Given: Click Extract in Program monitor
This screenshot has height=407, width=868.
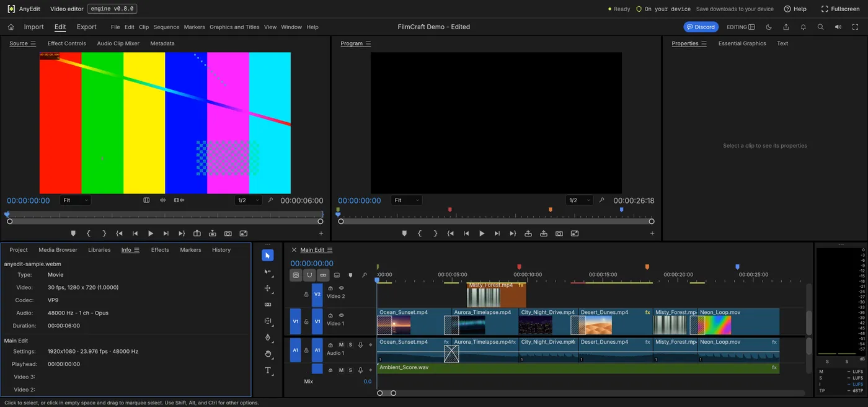Looking at the screenshot, I should 544,233.
